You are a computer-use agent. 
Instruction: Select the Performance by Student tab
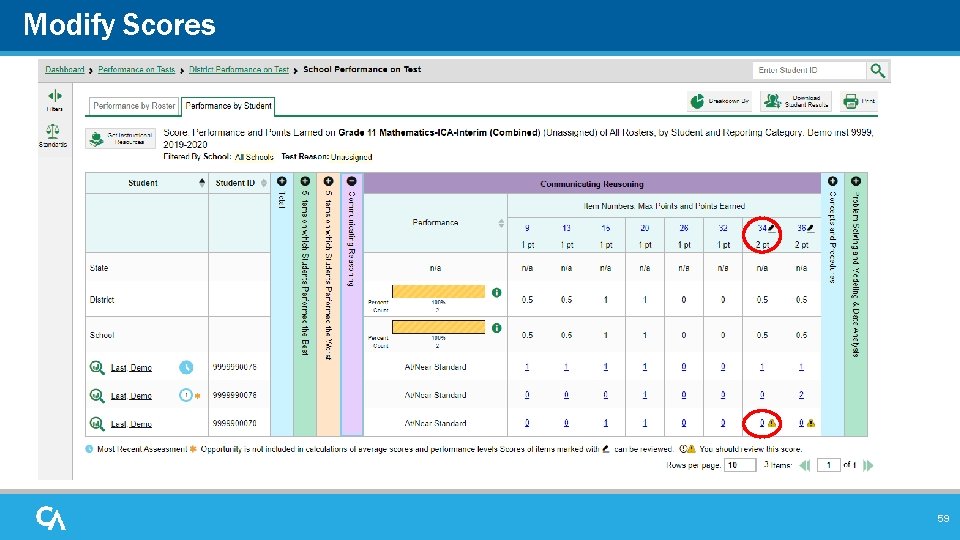coord(228,106)
